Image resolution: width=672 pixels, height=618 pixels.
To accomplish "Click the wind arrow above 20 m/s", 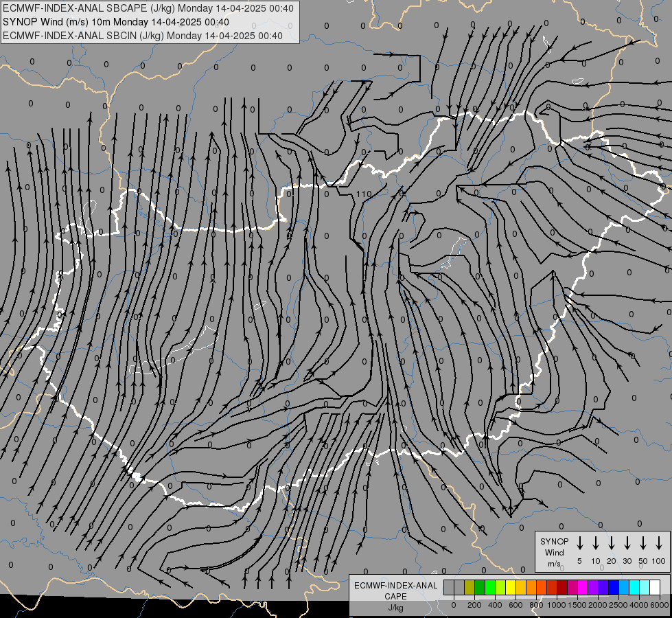I will coord(611,543).
